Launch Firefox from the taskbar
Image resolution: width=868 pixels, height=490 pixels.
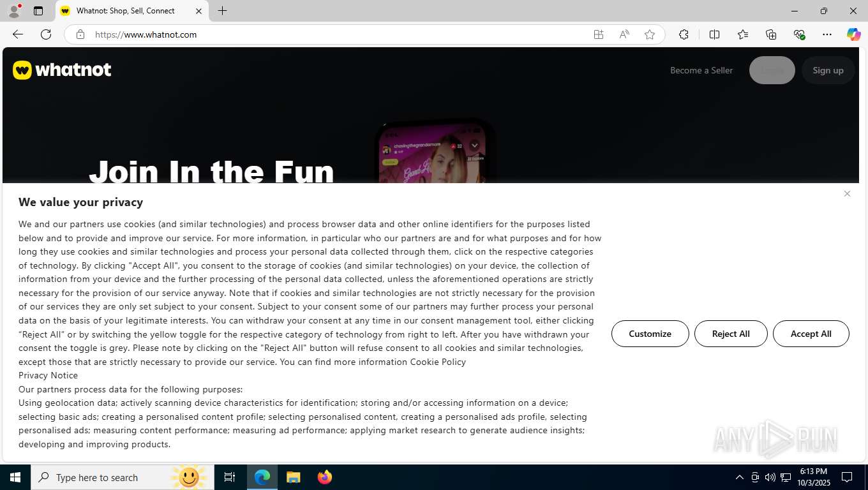tap(325, 477)
